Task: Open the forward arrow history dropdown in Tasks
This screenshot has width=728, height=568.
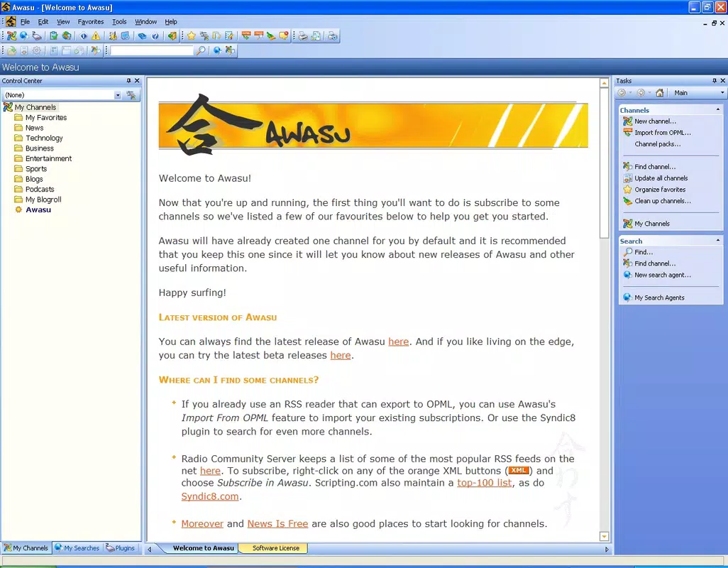Action: [649, 92]
